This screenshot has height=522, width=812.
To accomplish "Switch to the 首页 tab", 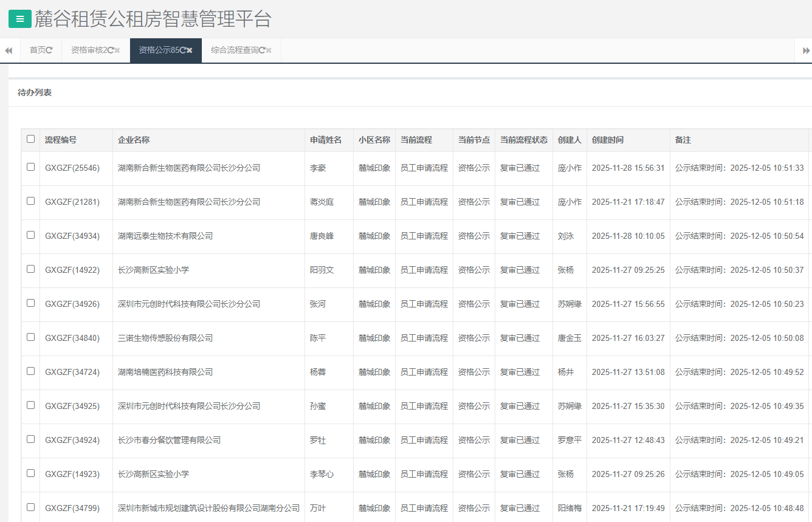I will (x=37, y=50).
